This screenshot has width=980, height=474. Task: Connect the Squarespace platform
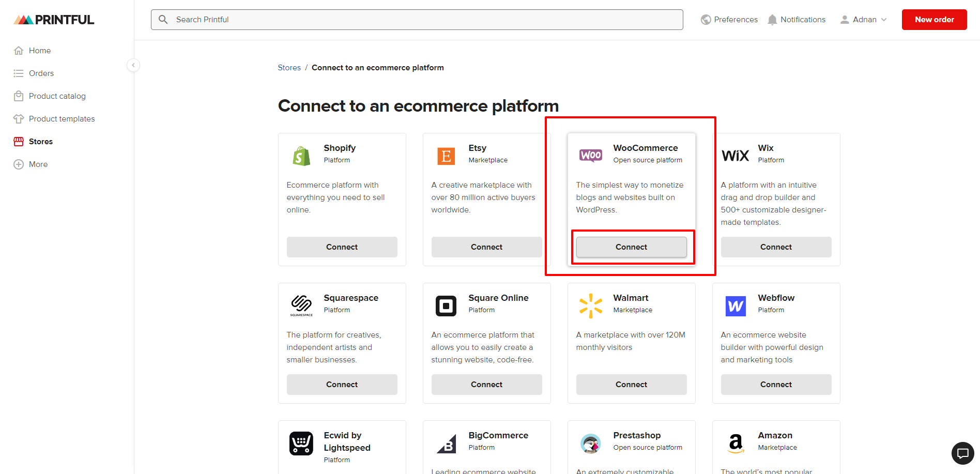(x=342, y=385)
